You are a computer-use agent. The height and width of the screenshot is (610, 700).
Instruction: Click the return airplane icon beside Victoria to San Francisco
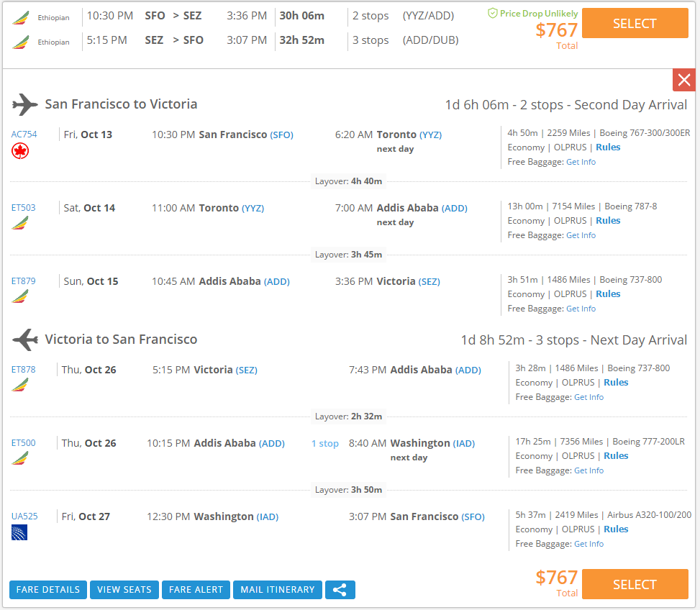click(x=25, y=340)
